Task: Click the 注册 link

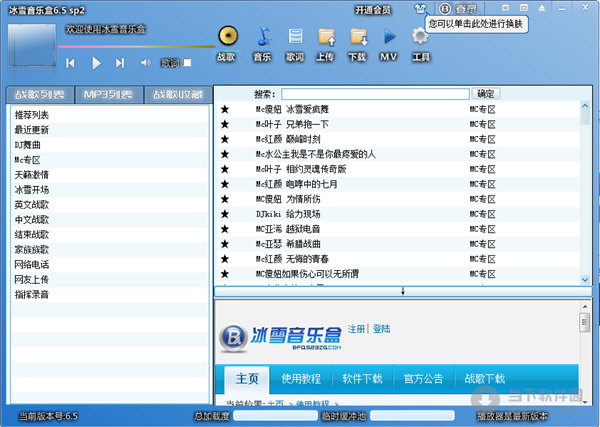Action: pyautogui.click(x=356, y=329)
